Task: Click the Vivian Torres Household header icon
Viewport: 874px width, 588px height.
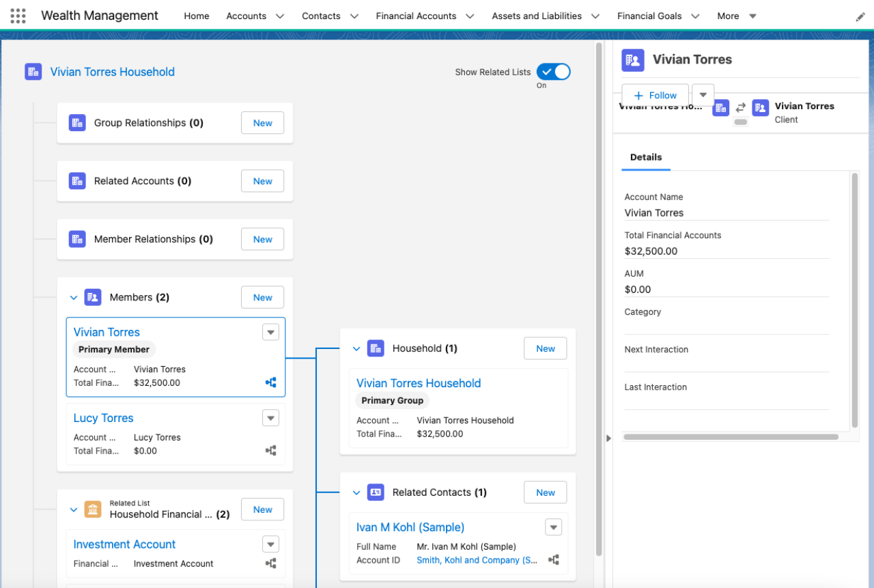Action: [x=33, y=72]
